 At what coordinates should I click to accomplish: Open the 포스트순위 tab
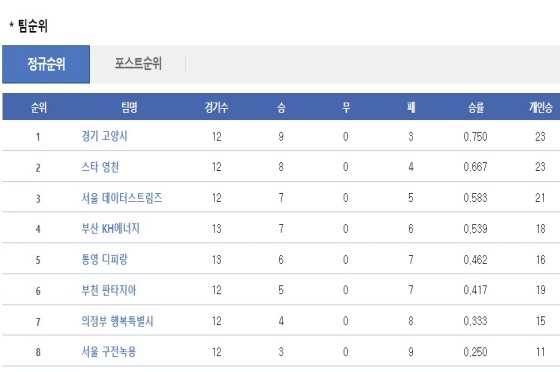[x=138, y=64]
